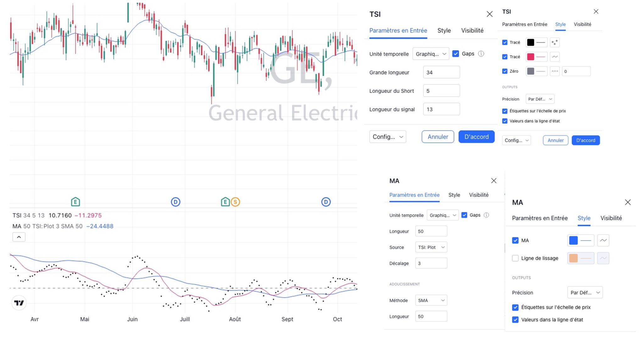Click the orange split S marker
644x353 pixels.
click(235, 202)
